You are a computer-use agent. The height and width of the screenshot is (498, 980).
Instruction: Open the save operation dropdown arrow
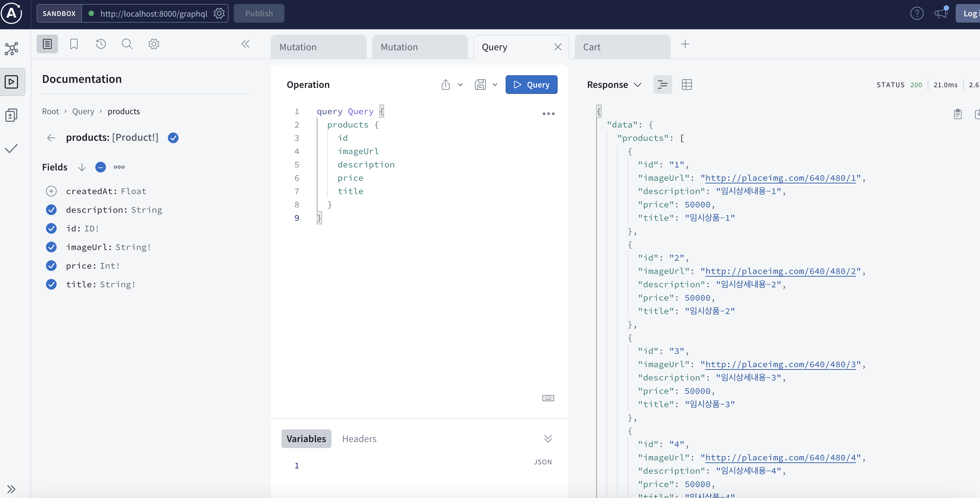[x=495, y=85]
